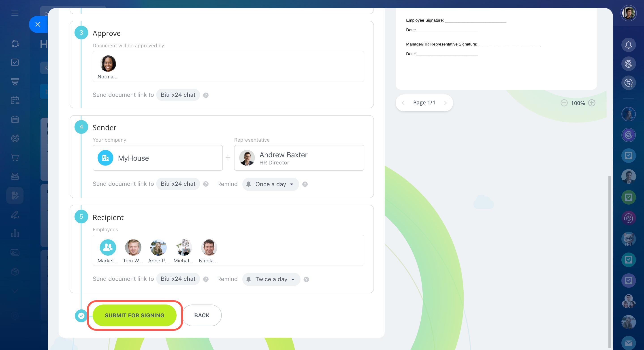
Task: Open the Once a day reminder dropdown
Action: (271, 184)
